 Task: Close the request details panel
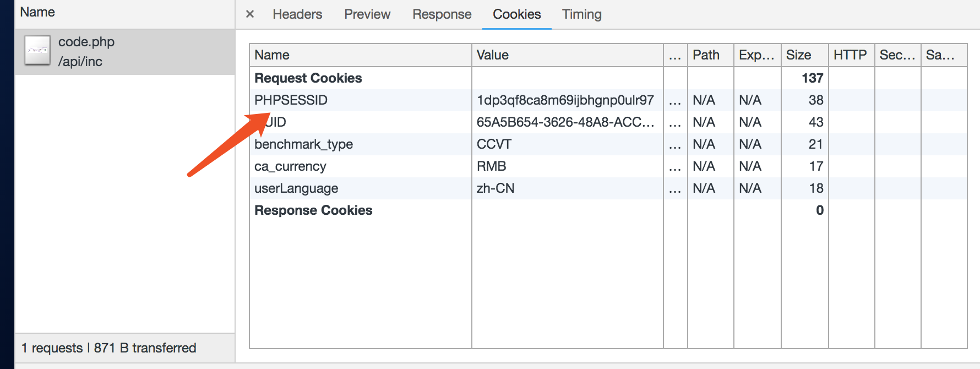point(250,14)
